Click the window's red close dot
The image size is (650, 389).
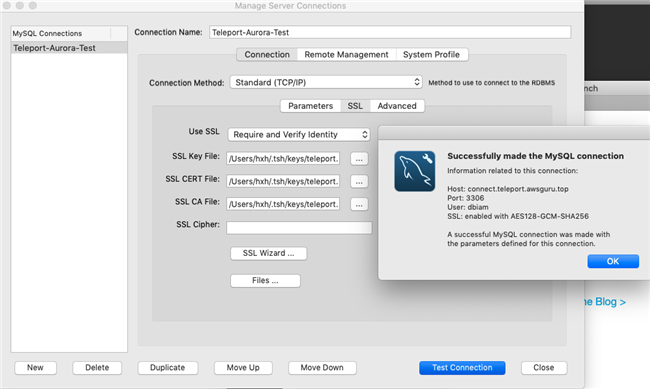(x=7, y=5)
